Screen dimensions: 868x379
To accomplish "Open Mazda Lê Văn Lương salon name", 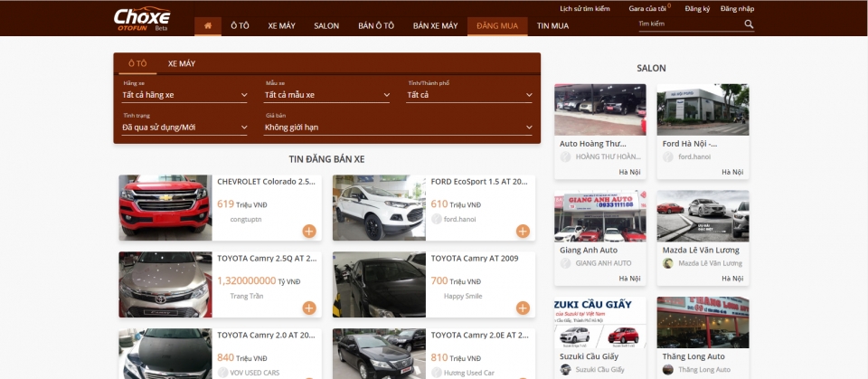I will (x=701, y=250).
